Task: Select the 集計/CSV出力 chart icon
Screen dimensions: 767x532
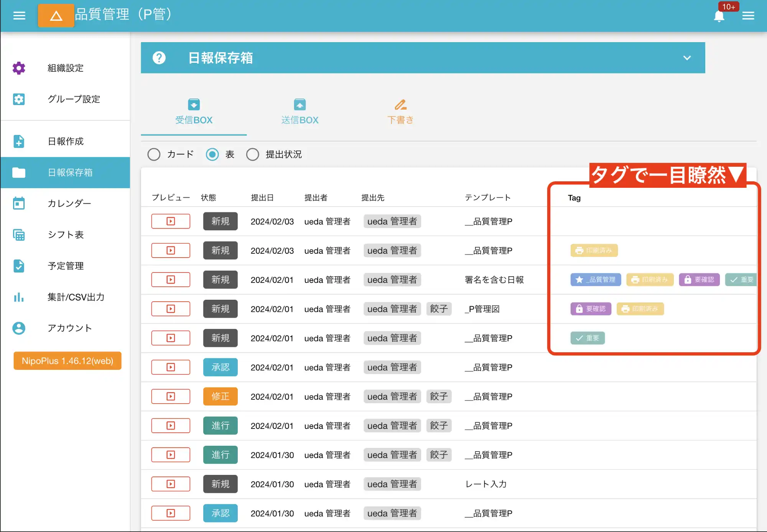Action: point(19,297)
